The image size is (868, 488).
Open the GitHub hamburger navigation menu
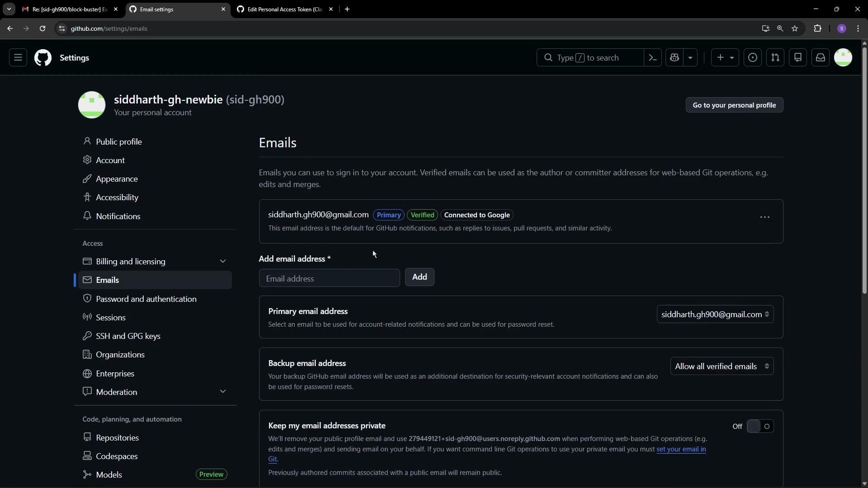point(18,58)
